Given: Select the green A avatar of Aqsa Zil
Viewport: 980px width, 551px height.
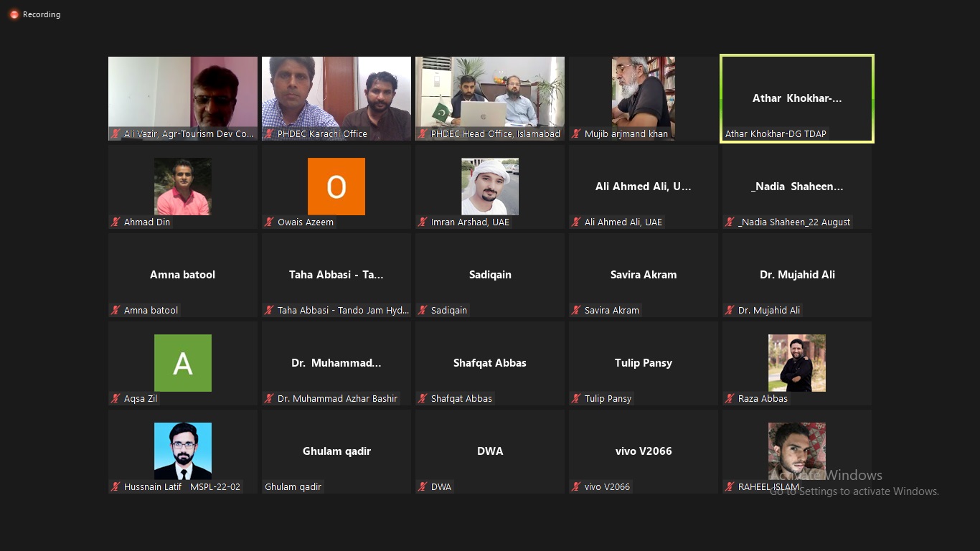Looking at the screenshot, I should pos(183,363).
